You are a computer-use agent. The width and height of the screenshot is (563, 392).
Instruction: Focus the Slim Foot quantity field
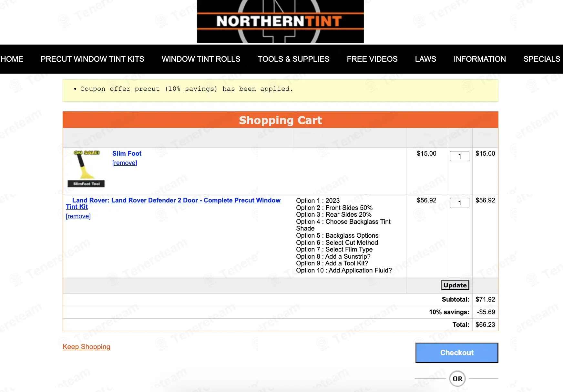(x=459, y=156)
